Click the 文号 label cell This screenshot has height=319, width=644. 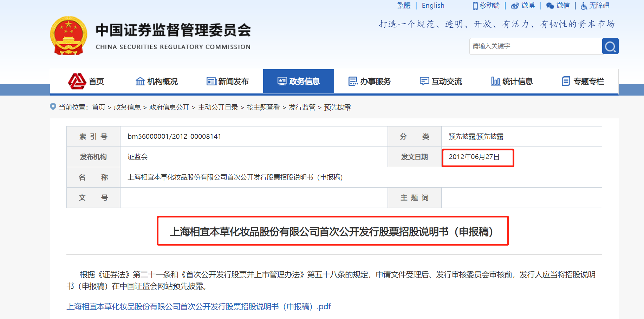93,197
